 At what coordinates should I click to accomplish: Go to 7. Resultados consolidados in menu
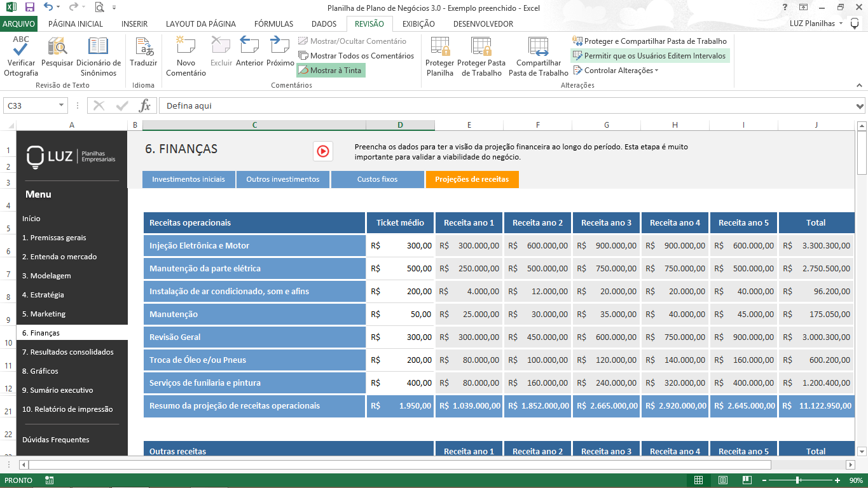[67, 352]
